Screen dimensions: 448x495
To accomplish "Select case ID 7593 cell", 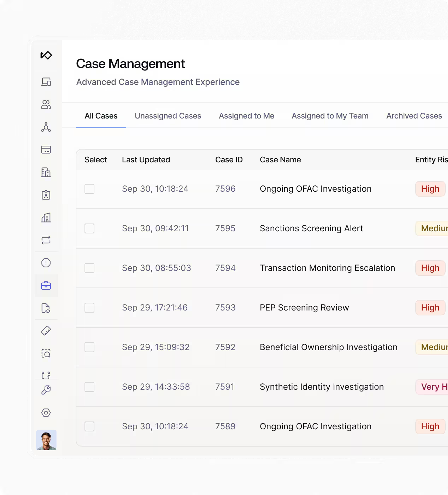I will (225, 307).
